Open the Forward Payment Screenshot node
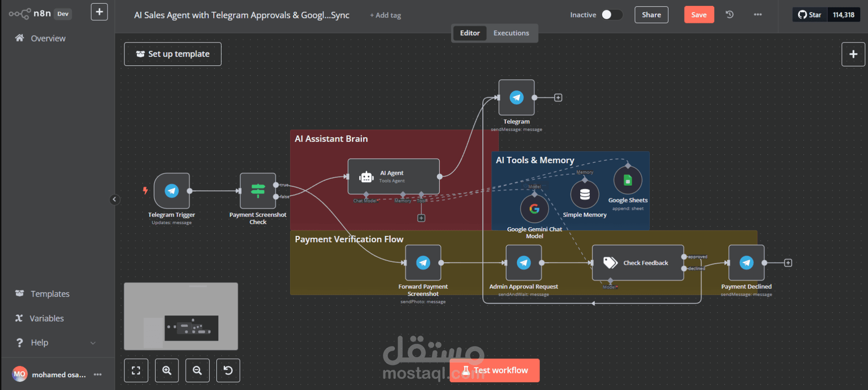The image size is (868, 390). pos(423,262)
